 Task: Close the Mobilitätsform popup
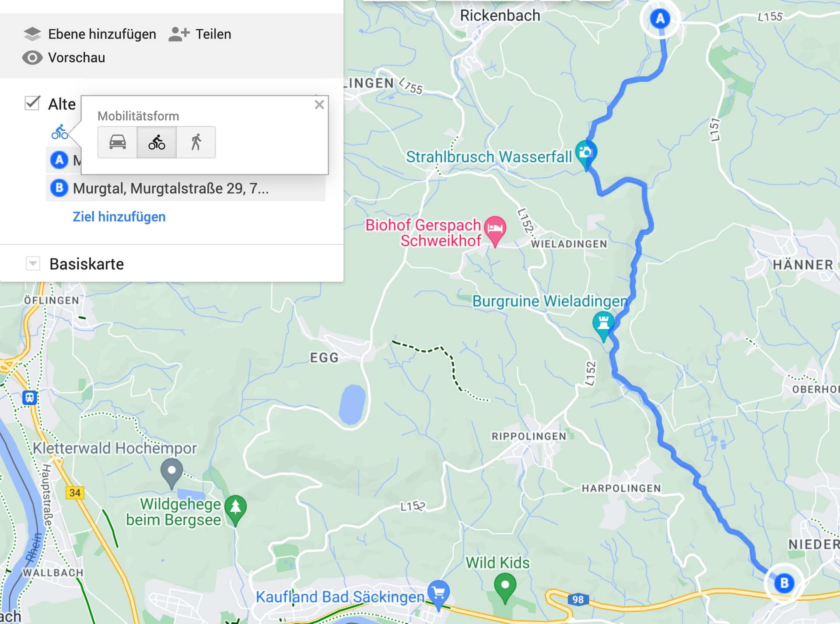click(x=319, y=105)
